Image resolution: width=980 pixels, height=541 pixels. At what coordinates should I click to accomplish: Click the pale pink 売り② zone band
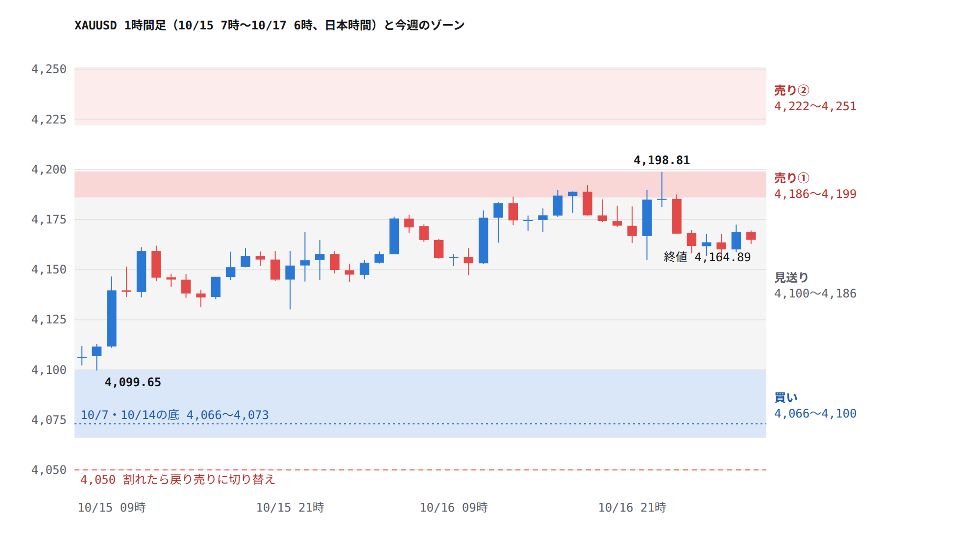tap(420, 97)
